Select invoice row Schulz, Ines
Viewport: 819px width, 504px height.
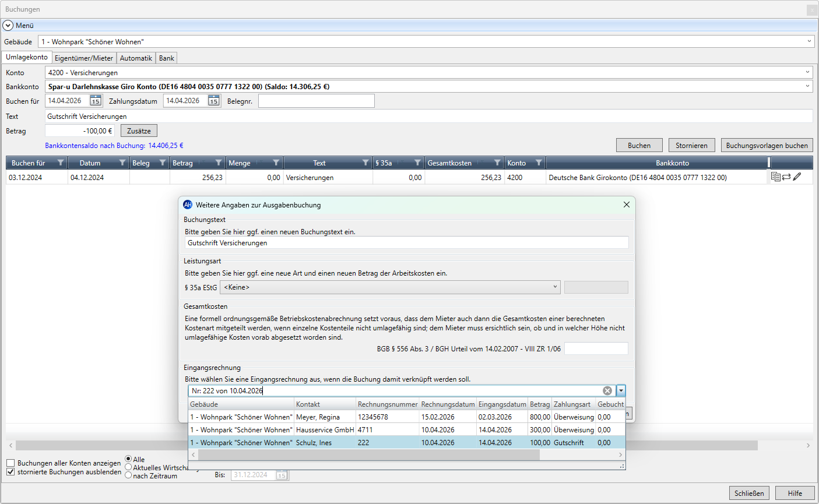pos(406,443)
